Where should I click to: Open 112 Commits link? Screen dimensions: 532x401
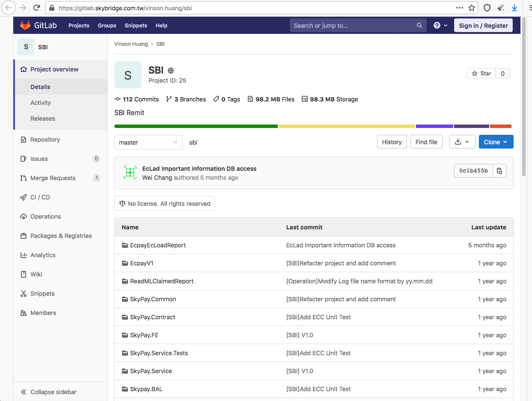pyautogui.click(x=137, y=99)
